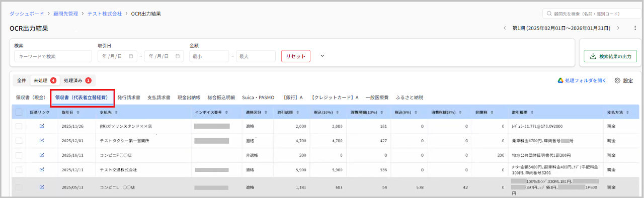Open the 現金出納帳 tab
This screenshot has width=644, height=198.
[x=189, y=97]
